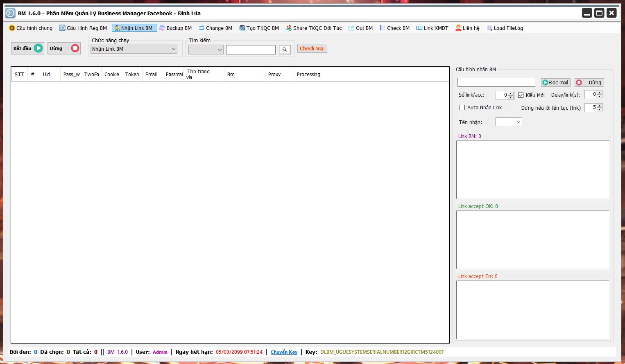The width and height of the screenshot is (625, 364).
Task: Open Load FileLog tab
Action: tap(505, 28)
